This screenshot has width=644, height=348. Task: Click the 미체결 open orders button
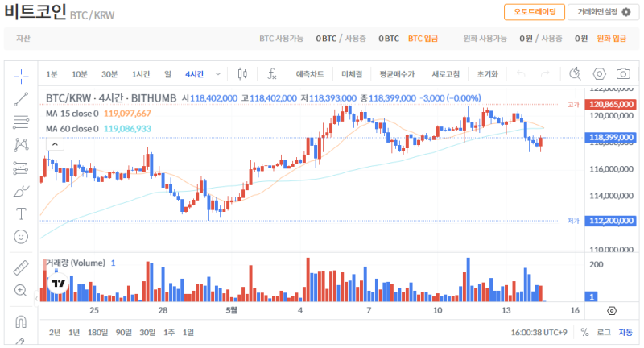(352, 74)
